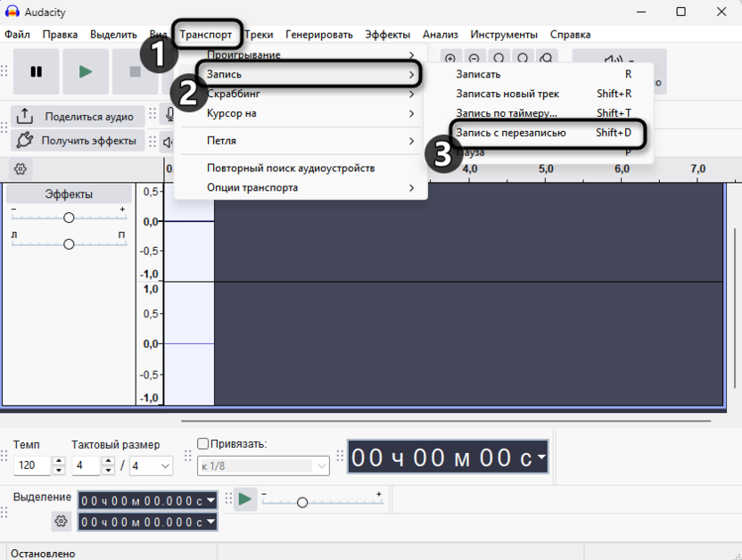The width and height of the screenshot is (742, 560).
Task: Click the play-at-speed green arrow button
Action: point(244,499)
